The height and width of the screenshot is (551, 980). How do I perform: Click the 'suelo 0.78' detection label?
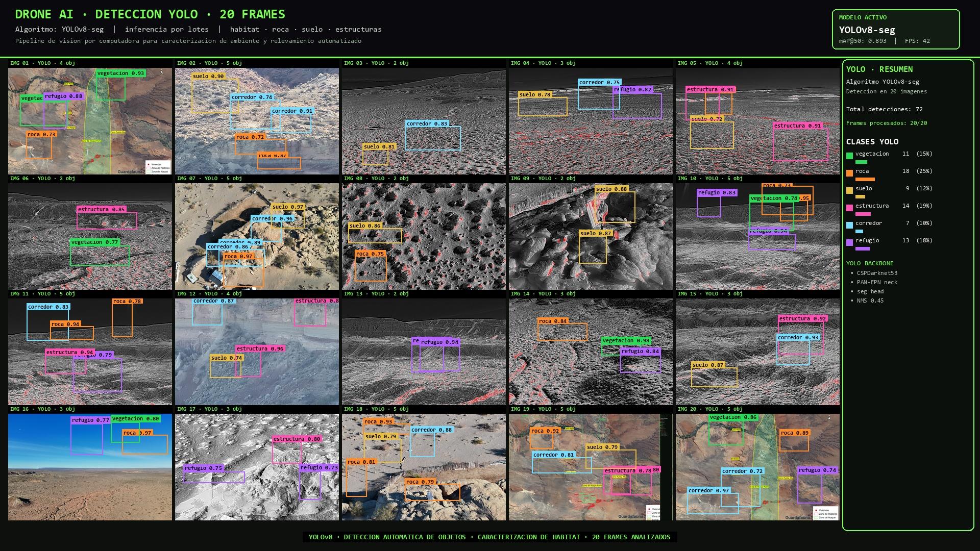(535, 94)
